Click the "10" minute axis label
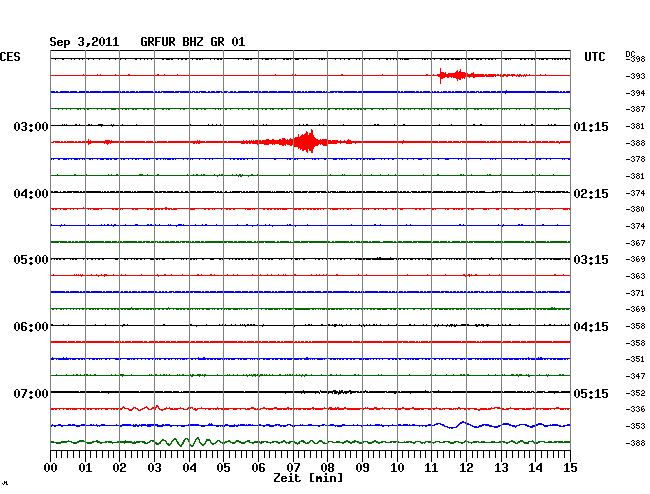The height and width of the screenshot is (494, 650). (x=397, y=467)
